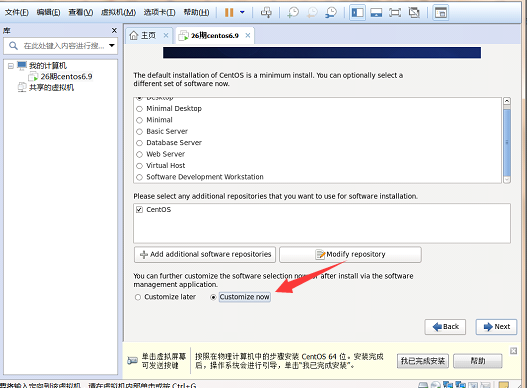Click Add additional software repositories button
Viewport: 527px width, 388px height.
pyautogui.click(x=205, y=255)
